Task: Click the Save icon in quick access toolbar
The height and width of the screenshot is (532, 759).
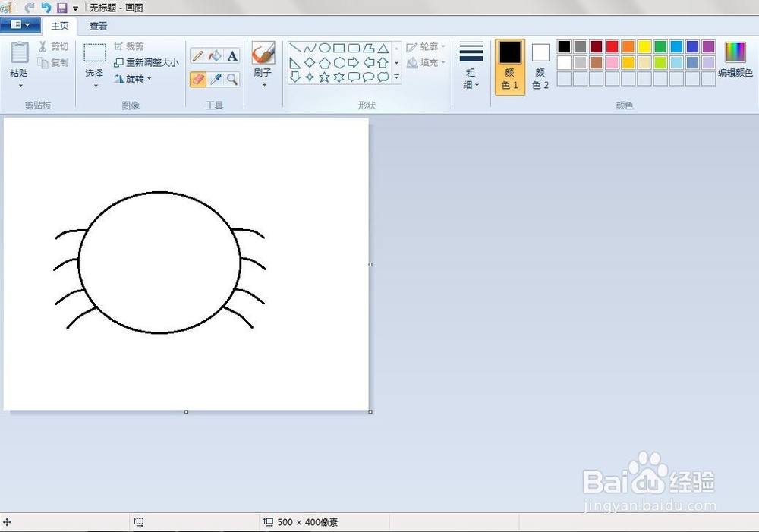Action: pyautogui.click(x=62, y=8)
